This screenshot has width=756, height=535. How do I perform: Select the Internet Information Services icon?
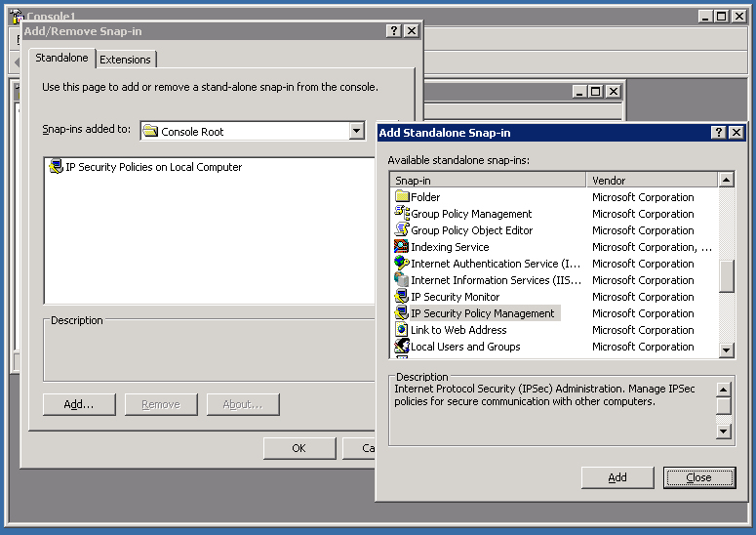point(401,280)
